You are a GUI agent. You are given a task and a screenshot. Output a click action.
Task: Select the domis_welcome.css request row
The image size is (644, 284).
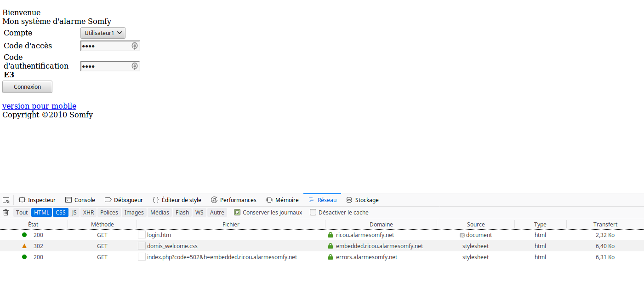[322, 246]
